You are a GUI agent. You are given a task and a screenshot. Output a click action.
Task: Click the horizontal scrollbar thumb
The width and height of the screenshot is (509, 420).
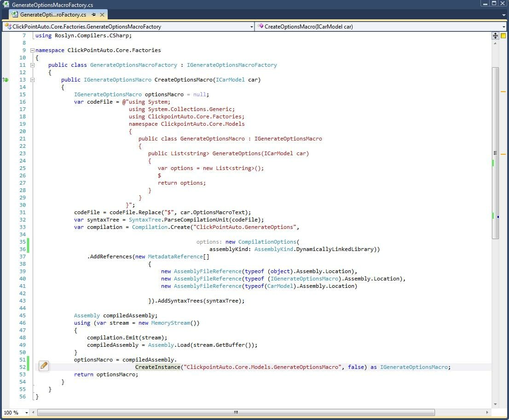click(x=236, y=413)
